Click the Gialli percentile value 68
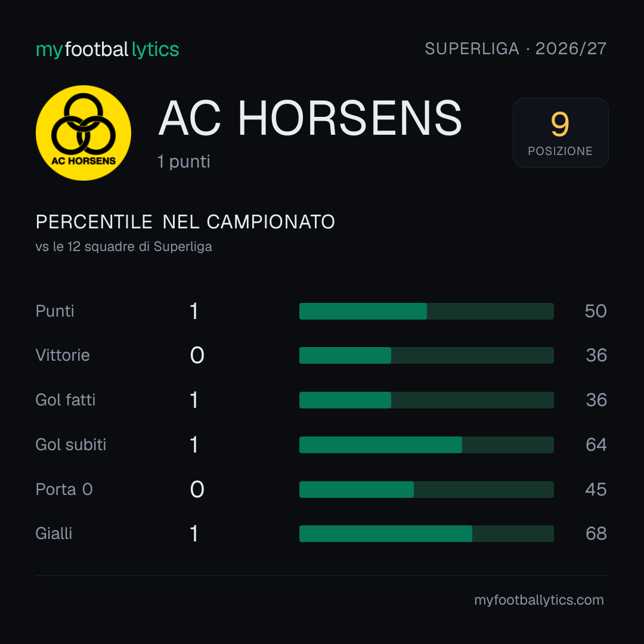Image resolution: width=644 pixels, height=644 pixels. point(596,534)
